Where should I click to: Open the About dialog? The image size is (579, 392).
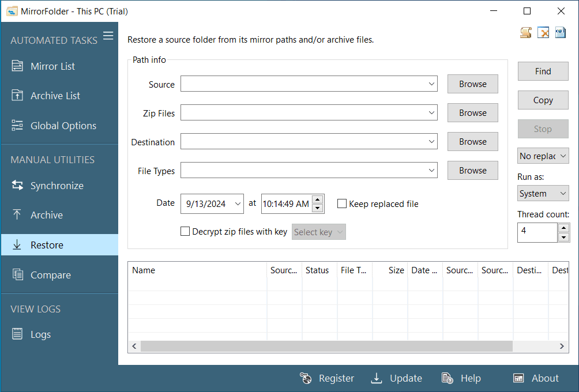(536, 378)
